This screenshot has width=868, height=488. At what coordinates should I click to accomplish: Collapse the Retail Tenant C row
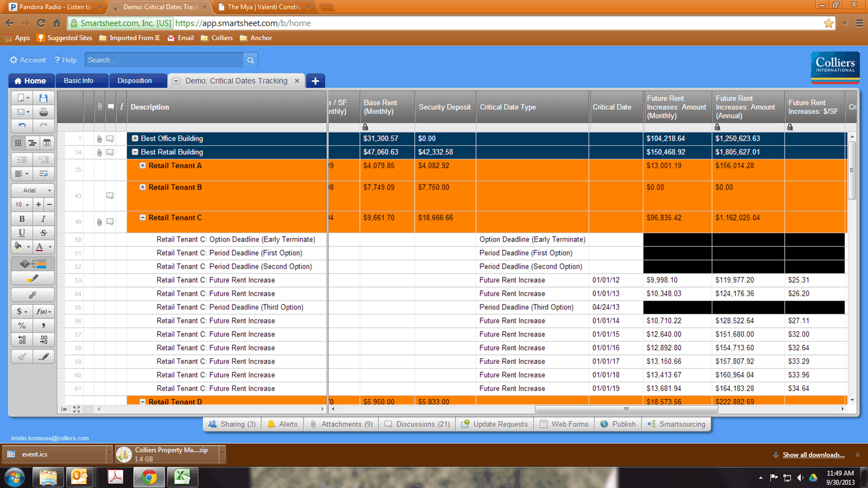click(143, 218)
